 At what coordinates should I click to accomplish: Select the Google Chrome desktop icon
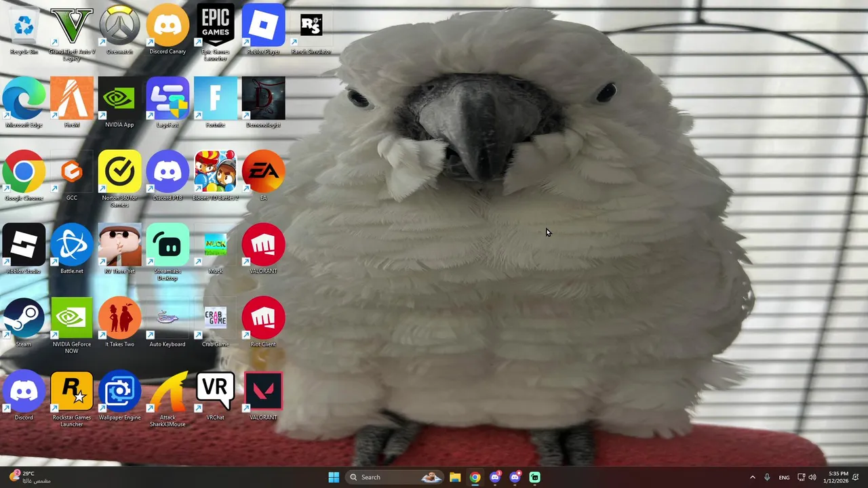[x=24, y=177]
